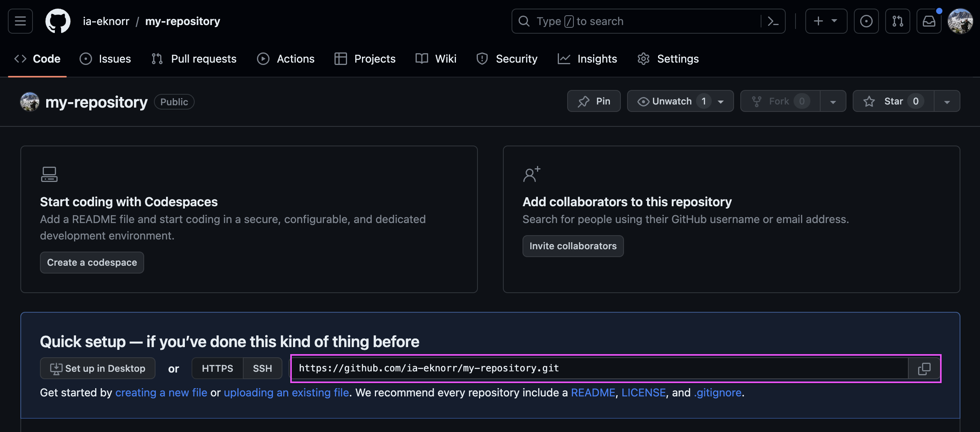Click the Unwatch watcher count 1
Image resolution: width=980 pixels, height=432 pixels.
click(x=704, y=101)
